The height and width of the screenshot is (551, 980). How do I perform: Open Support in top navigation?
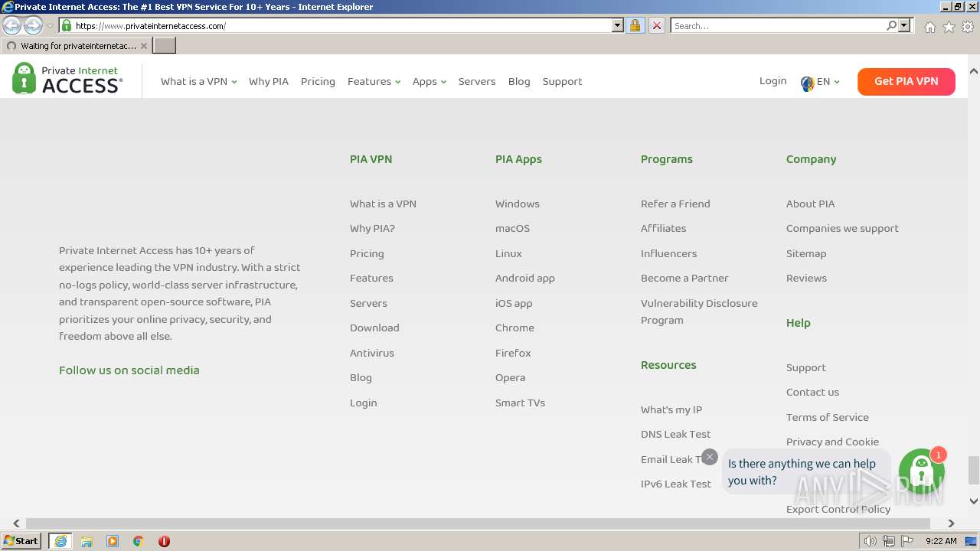point(562,81)
